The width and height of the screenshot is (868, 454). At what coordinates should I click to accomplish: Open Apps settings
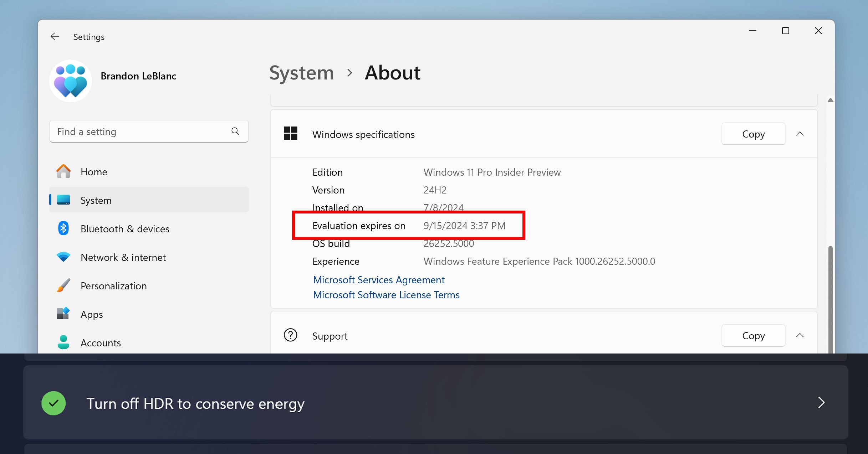(x=149, y=314)
